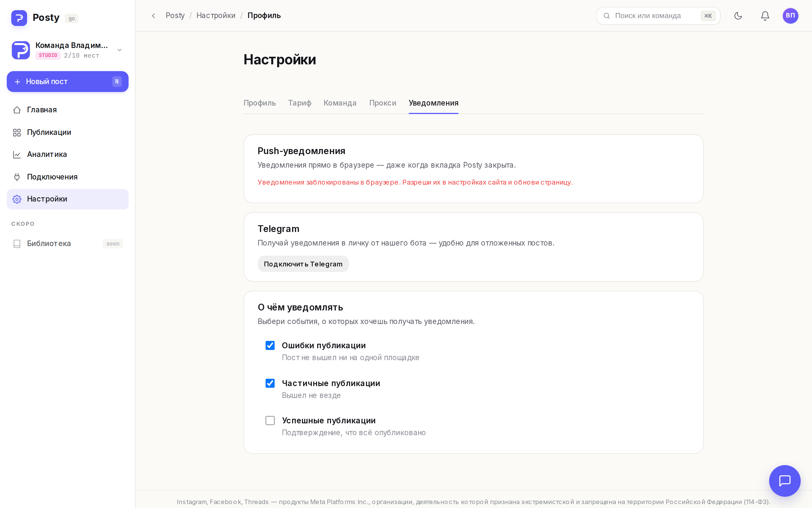This screenshot has width=812, height=508.
Task: Click the Telegram section heading
Action: [279, 229]
